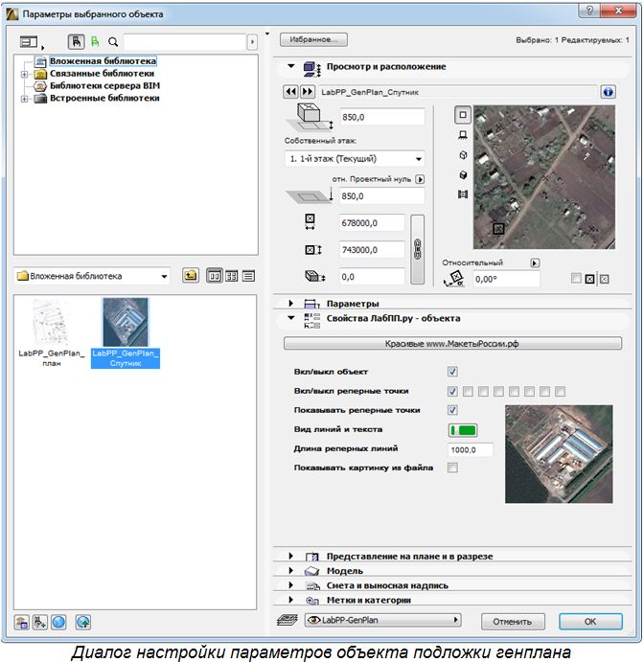The width and height of the screenshot is (644, 662).
Task: Expand the 'Параметры' section
Action: click(x=291, y=303)
